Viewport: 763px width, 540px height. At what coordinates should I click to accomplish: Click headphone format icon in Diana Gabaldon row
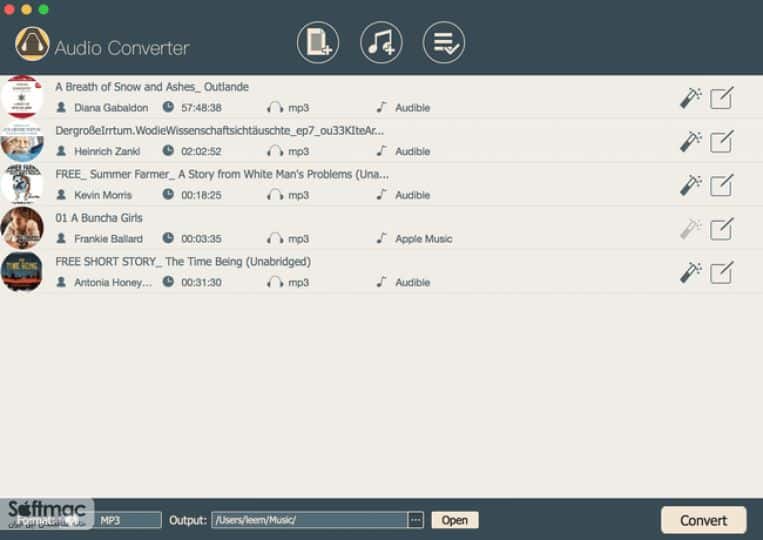(x=275, y=108)
